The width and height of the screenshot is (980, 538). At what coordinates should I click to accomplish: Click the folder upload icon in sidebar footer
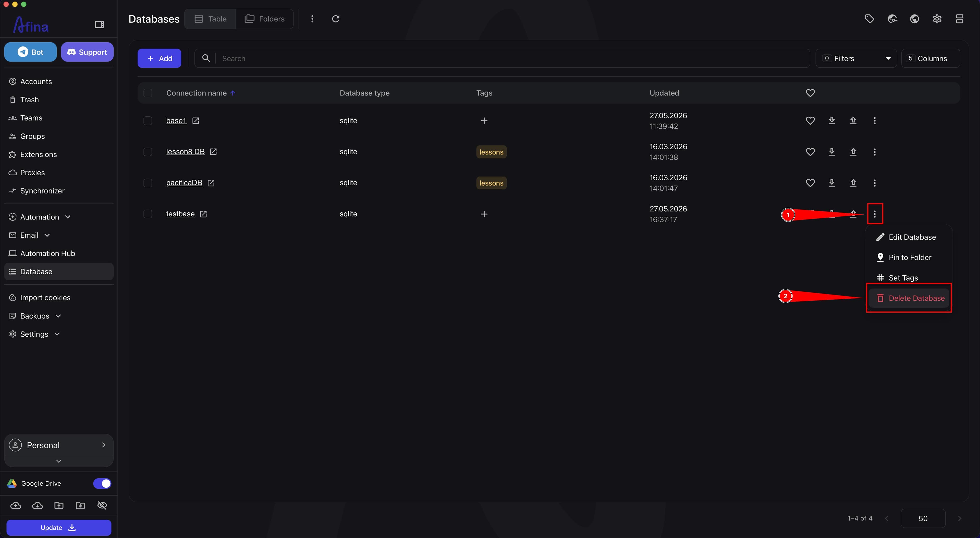click(x=59, y=506)
